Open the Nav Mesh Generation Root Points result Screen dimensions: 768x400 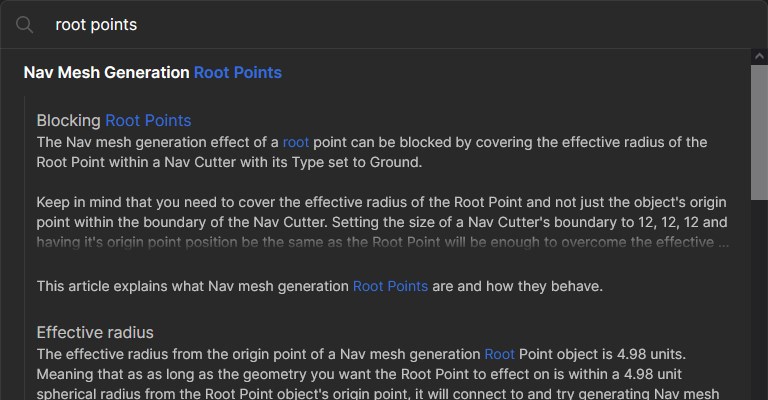pos(153,72)
